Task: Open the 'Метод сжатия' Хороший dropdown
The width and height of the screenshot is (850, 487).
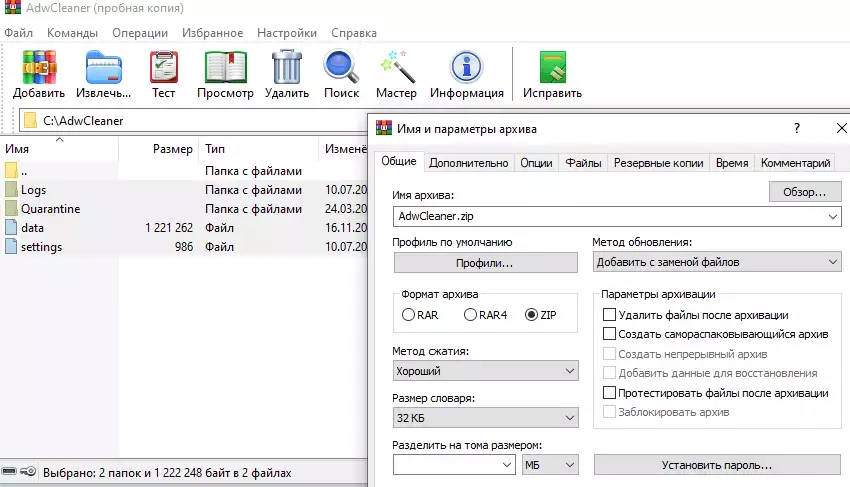Action: coord(485,371)
